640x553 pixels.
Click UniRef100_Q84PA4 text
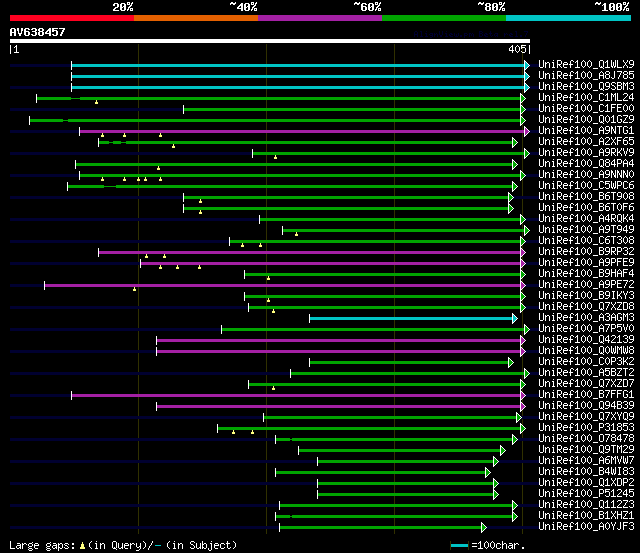tap(586, 164)
